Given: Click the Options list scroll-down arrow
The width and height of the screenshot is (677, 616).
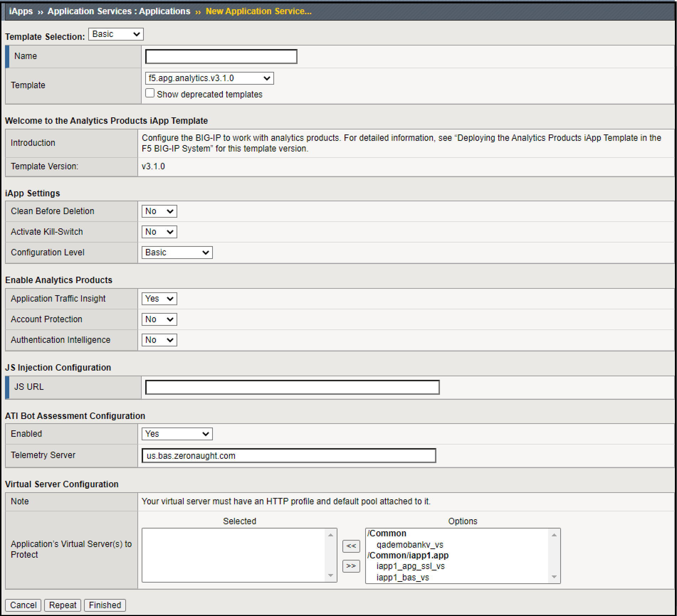Looking at the screenshot, I should tap(554, 576).
